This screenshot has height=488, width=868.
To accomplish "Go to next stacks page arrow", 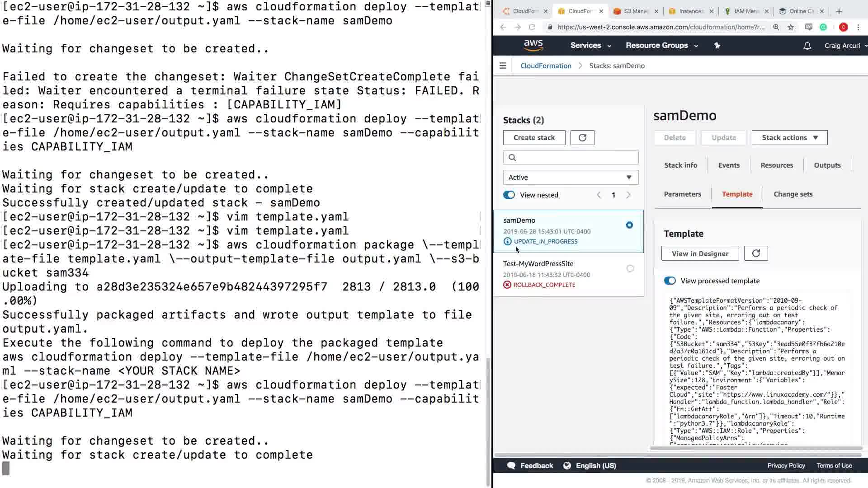I will click(x=628, y=195).
